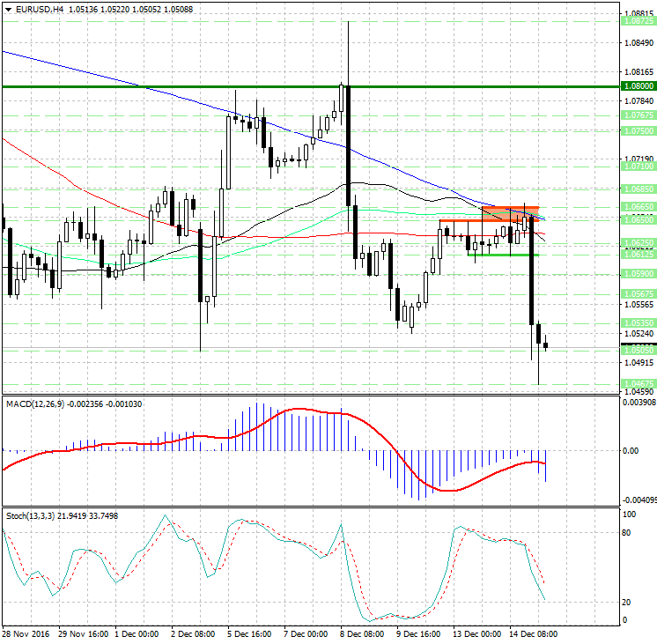
Task: Click the chart menu triangle beside EURUSD,H4
Action: pos(8,9)
